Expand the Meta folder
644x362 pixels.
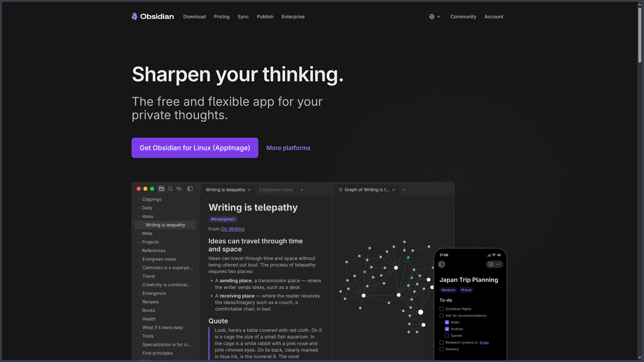139,234
